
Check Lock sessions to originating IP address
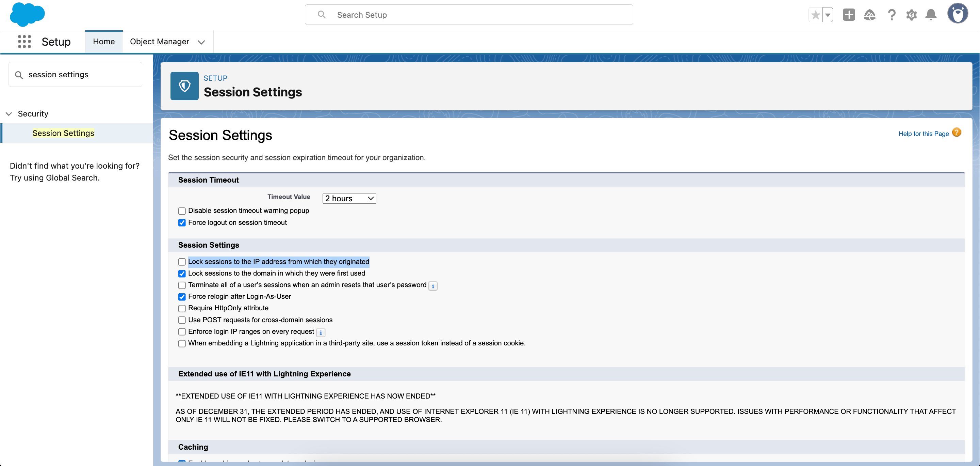tap(182, 262)
